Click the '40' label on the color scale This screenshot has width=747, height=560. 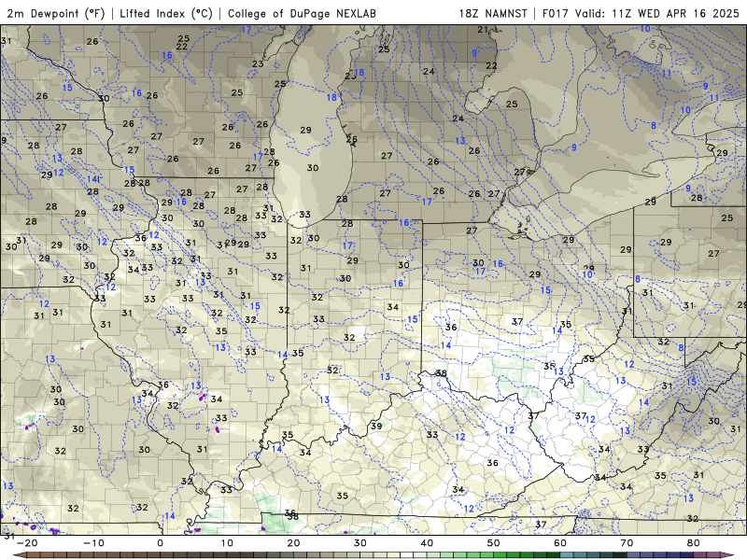(x=427, y=543)
